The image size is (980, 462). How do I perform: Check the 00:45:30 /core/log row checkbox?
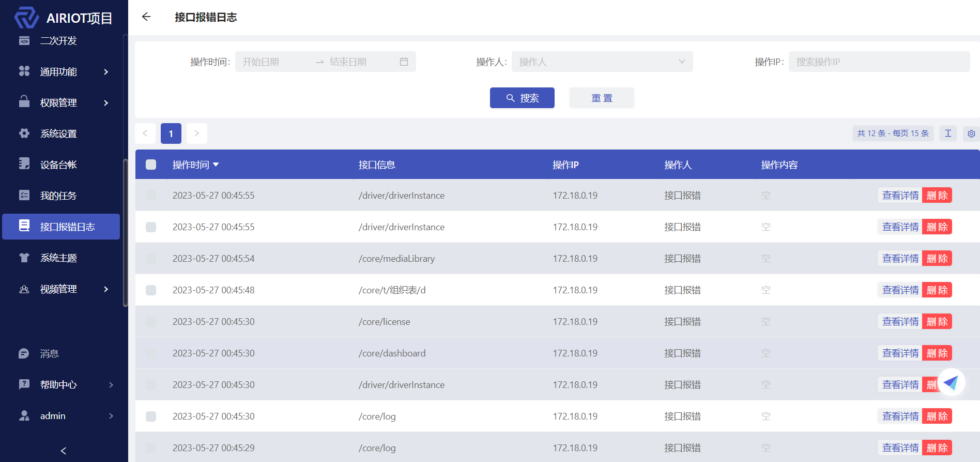pos(151,416)
